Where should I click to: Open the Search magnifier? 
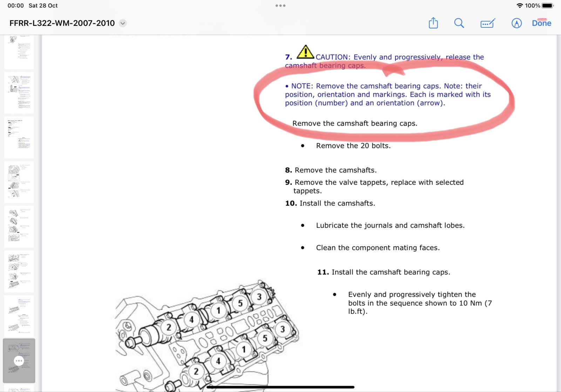pyautogui.click(x=459, y=23)
